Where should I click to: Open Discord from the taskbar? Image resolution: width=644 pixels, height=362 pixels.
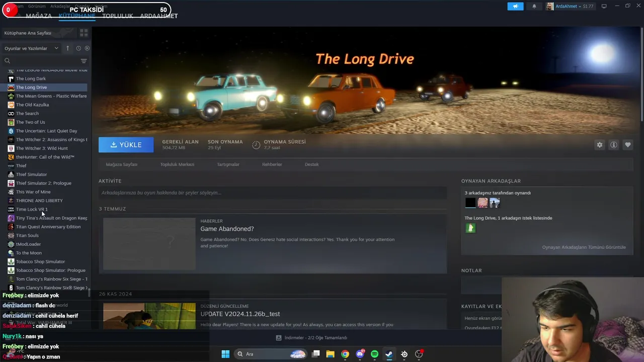(360, 354)
